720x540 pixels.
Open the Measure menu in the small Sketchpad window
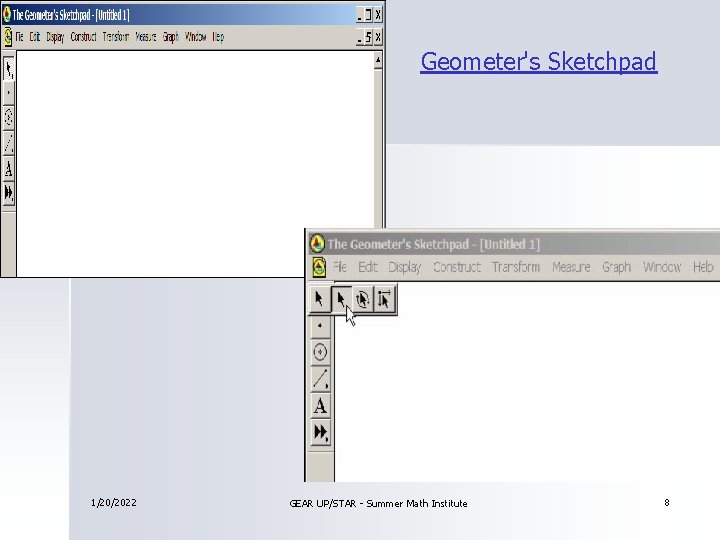pyautogui.click(x=146, y=37)
